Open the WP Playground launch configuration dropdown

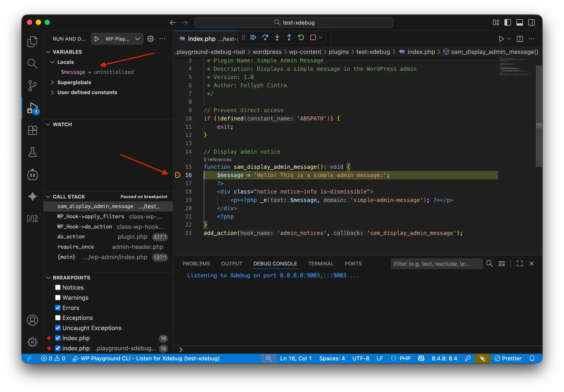point(137,39)
